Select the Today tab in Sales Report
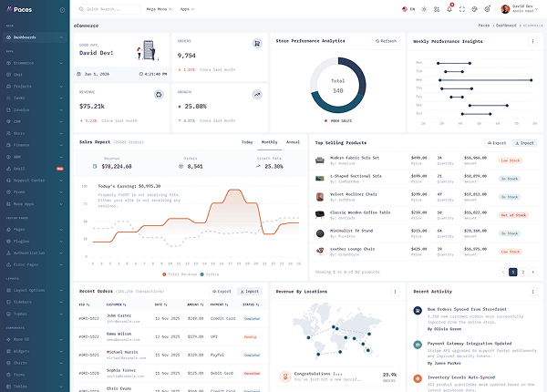The width and height of the screenshot is (547, 392). tap(247, 142)
